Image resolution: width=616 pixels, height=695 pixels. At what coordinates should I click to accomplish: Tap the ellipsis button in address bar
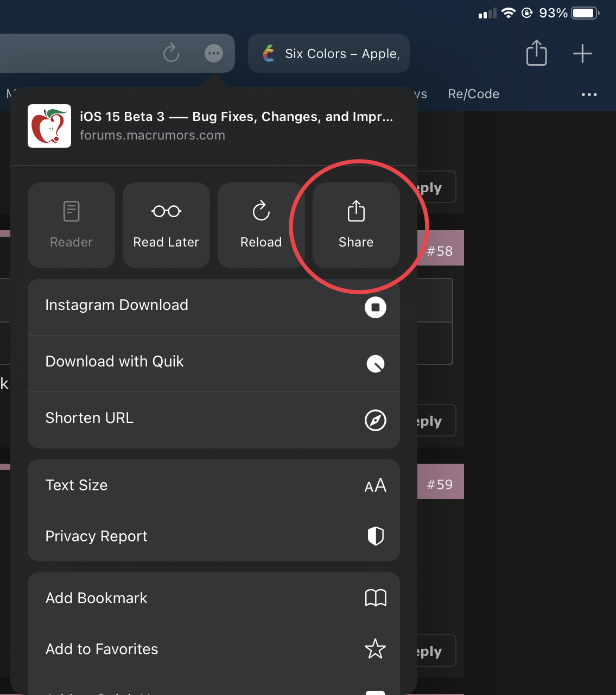pos(214,53)
